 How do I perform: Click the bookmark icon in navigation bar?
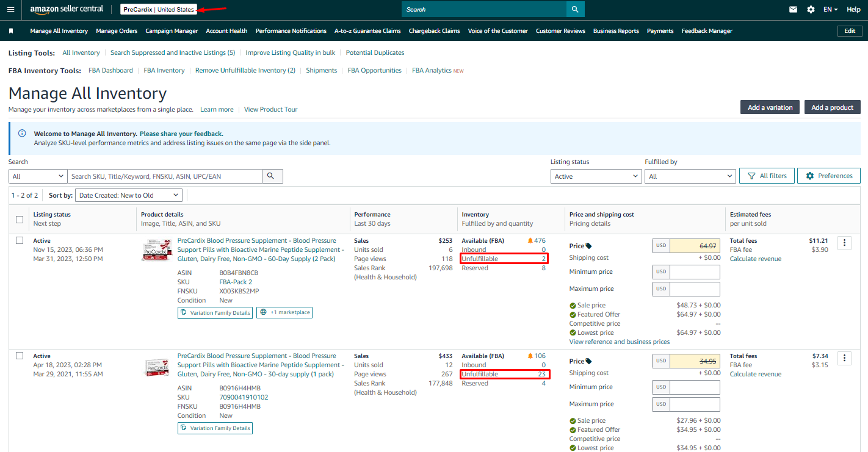coord(11,31)
